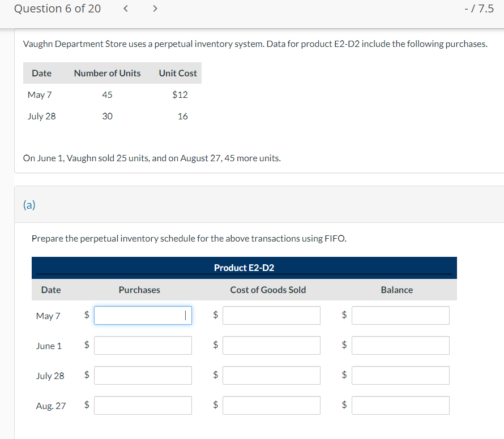Click the '45' units cell for May 7
504x439 pixels.
[108, 94]
